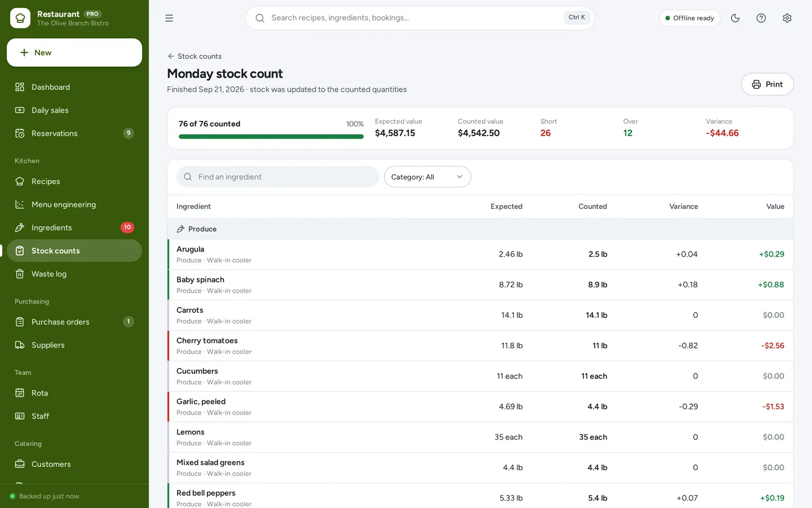This screenshot has width=812, height=508.
Task: Select the Arugula row
Action: [480, 254]
